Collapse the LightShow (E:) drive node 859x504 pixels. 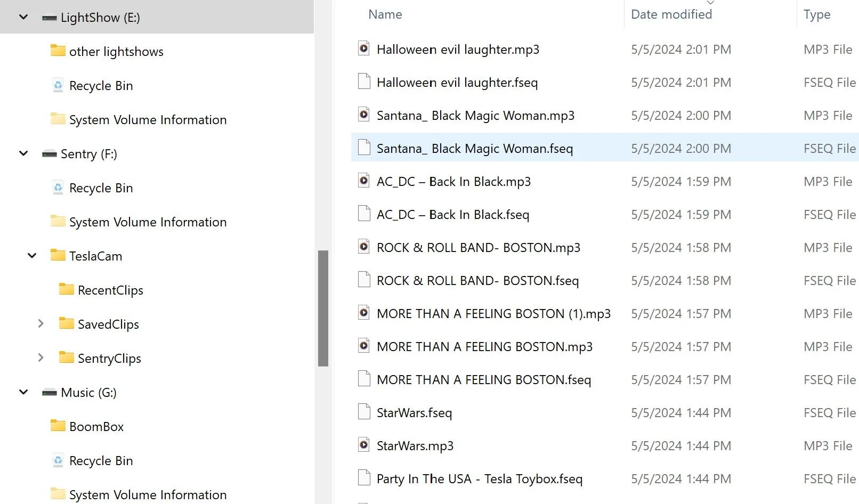(x=23, y=17)
